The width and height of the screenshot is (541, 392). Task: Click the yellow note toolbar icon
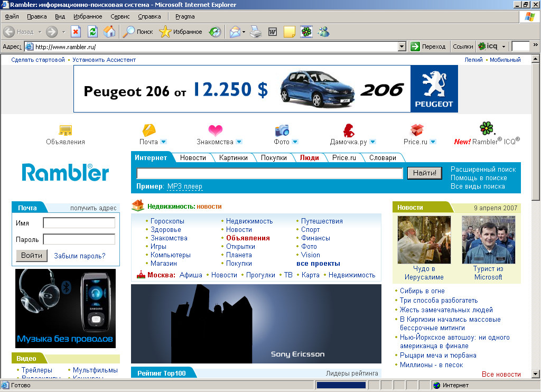click(x=289, y=32)
